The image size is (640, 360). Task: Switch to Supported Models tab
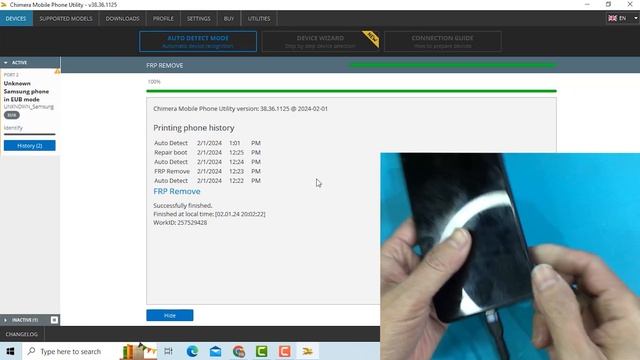tap(66, 18)
